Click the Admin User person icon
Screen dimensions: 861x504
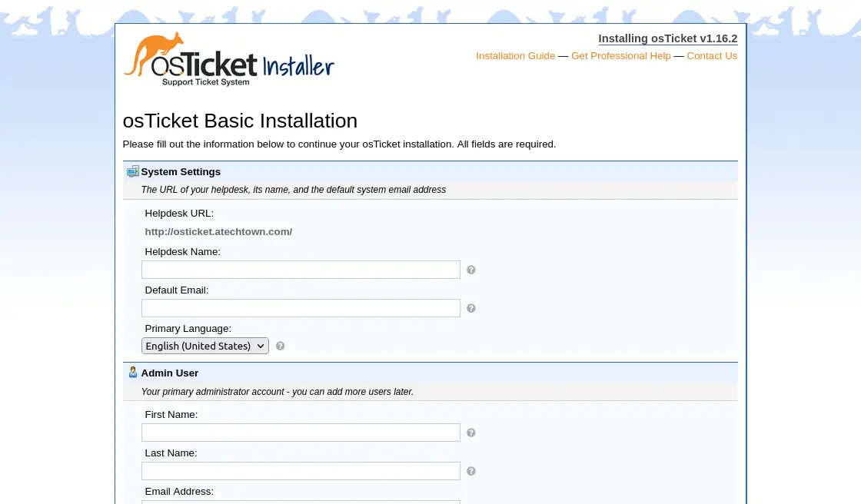point(133,372)
